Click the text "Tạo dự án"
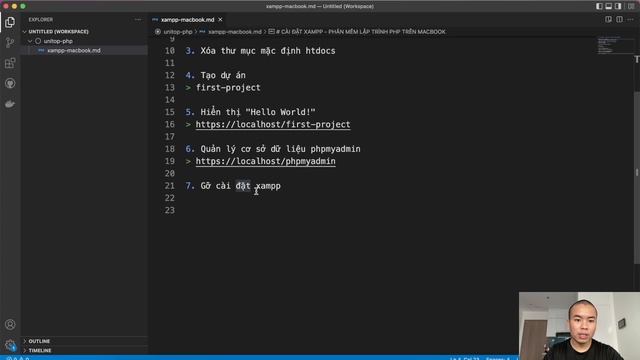 click(x=223, y=76)
